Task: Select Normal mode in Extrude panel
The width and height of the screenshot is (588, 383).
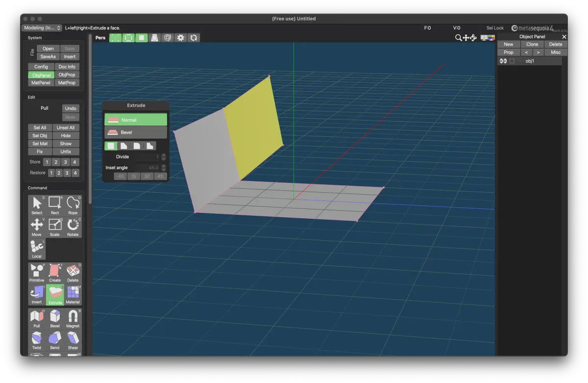Action: coord(136,120)
